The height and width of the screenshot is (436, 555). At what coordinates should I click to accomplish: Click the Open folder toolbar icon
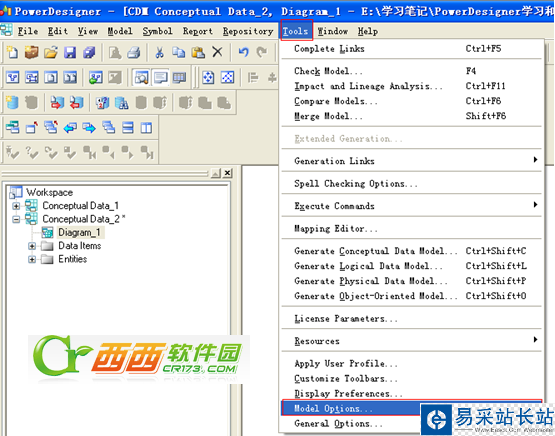pos(51,52)
